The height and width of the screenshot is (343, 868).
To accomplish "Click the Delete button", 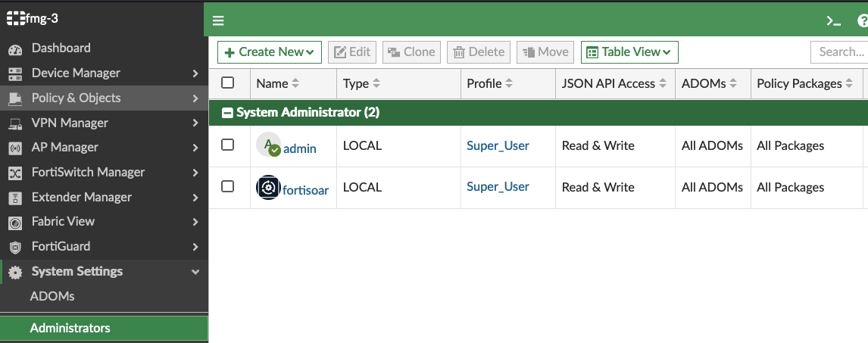I will [x=479, y=52].
